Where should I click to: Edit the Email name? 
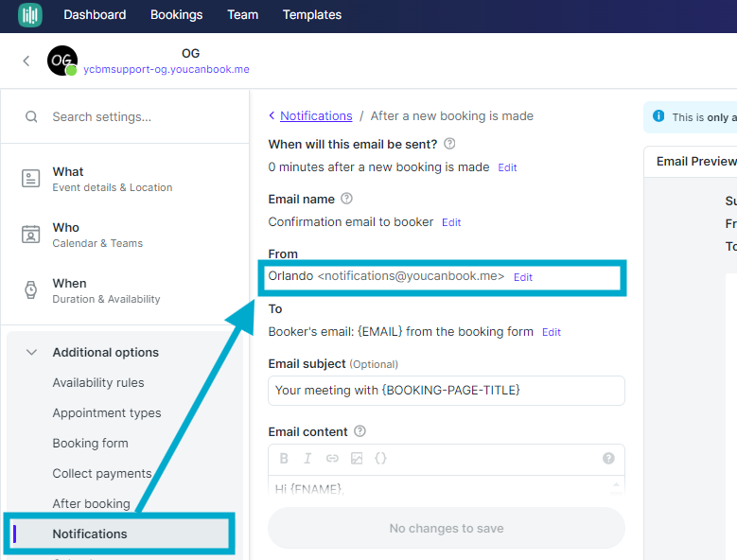point(451,222)
